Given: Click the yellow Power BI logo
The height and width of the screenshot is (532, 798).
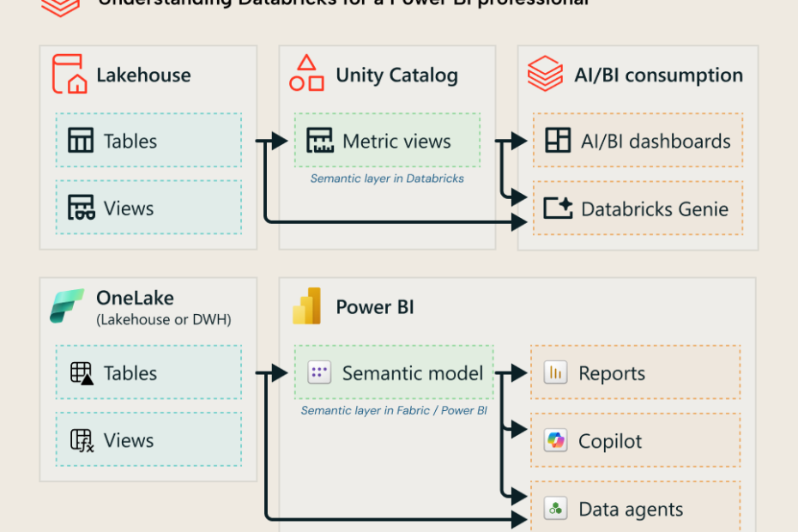Looking at the screenshot, I should 306,306.
